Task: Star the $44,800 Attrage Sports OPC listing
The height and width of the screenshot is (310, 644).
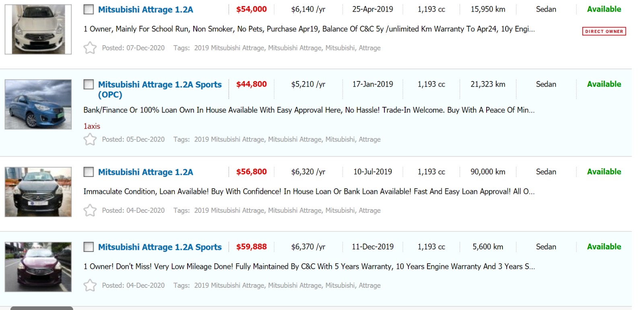Action: [90, 139]
